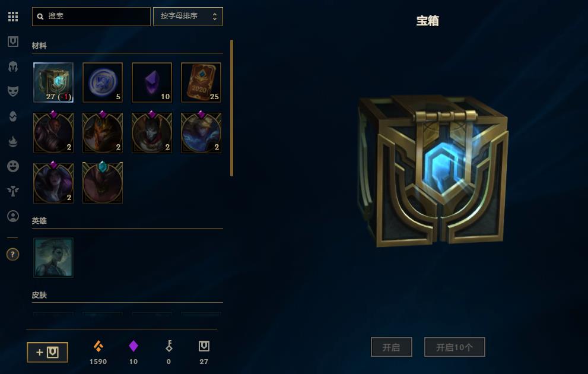Click the add chest plus button
Viewport: 588px width, 374px height.
pyautogui.click(x=47, y=352)
